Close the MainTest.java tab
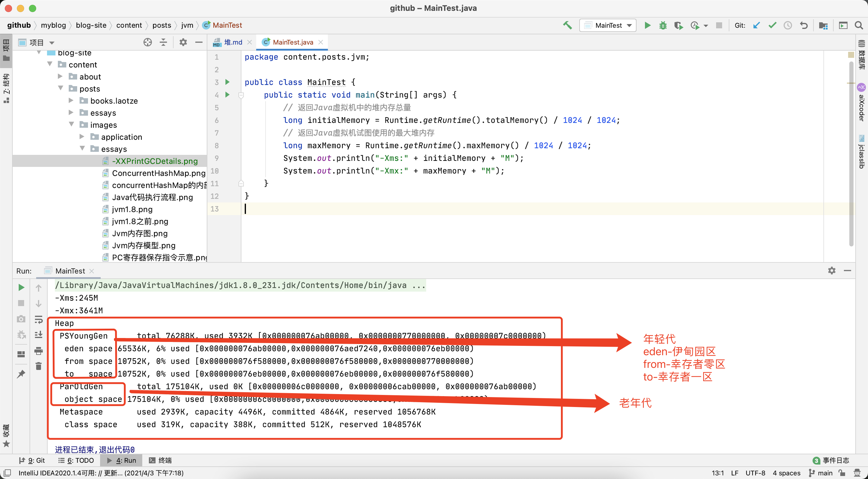This screenshot has height=479, width=868. [321, 42]
